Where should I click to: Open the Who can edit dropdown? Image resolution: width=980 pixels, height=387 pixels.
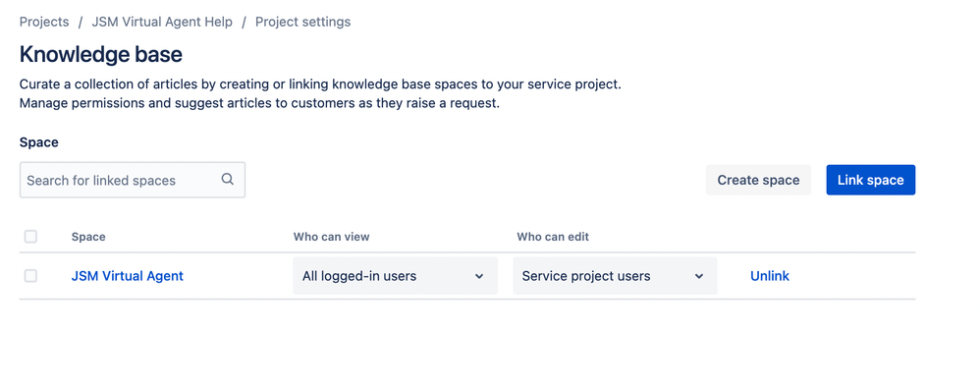click(615, 276)
